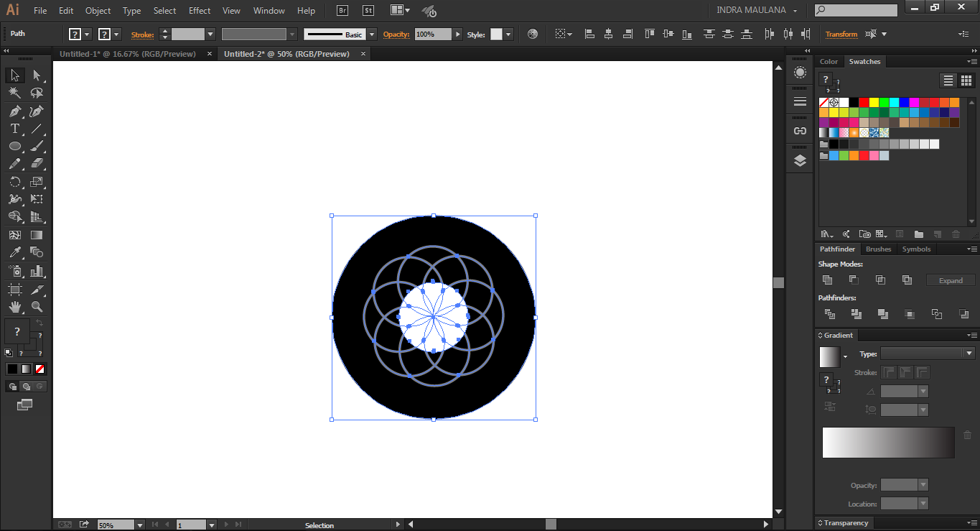Screen dimensions: 980x531
Task: Select the Pen tool
Action: click(x=14, y=111)
